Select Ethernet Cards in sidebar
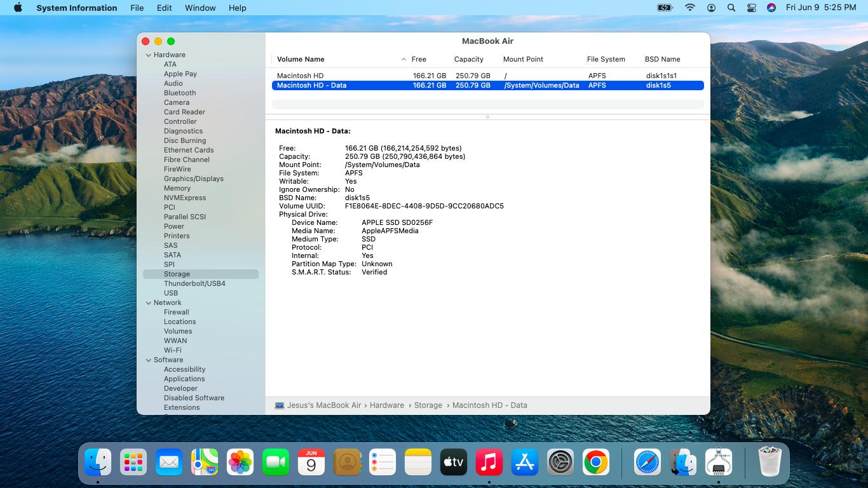868x488 pixels. [189, 150]
